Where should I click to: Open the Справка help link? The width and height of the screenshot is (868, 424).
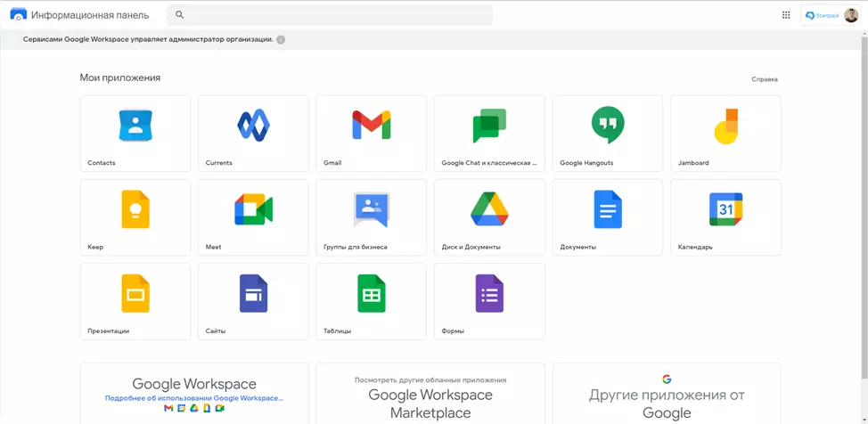(765, 79)
